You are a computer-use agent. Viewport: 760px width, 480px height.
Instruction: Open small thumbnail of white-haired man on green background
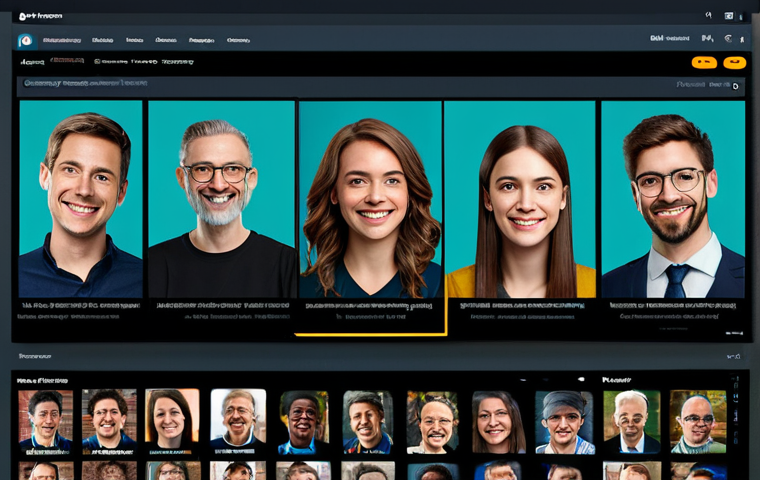pos(632,421)
